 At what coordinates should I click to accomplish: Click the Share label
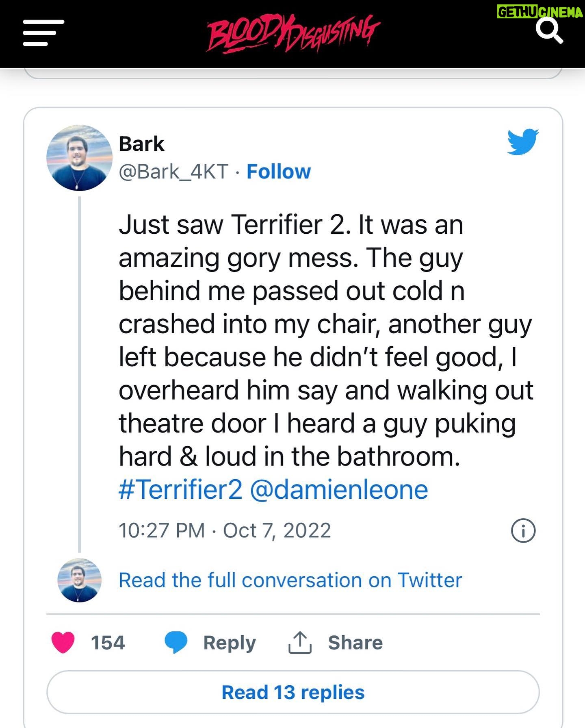[x=355, y=643]
